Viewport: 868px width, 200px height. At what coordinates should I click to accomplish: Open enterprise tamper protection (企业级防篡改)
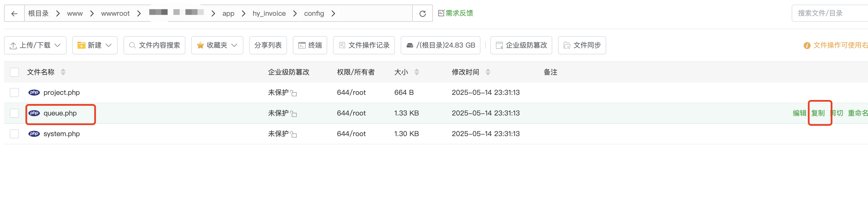coord(521,45)
